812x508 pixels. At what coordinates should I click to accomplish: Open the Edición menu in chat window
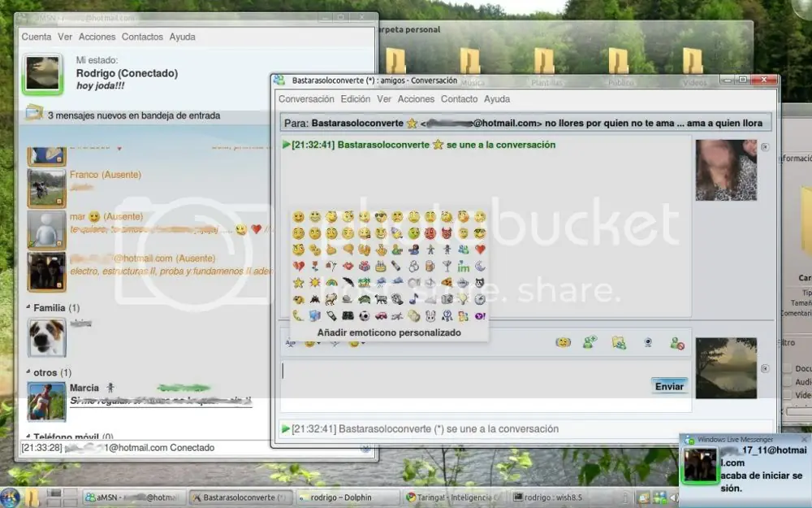(x=356, y=99)
